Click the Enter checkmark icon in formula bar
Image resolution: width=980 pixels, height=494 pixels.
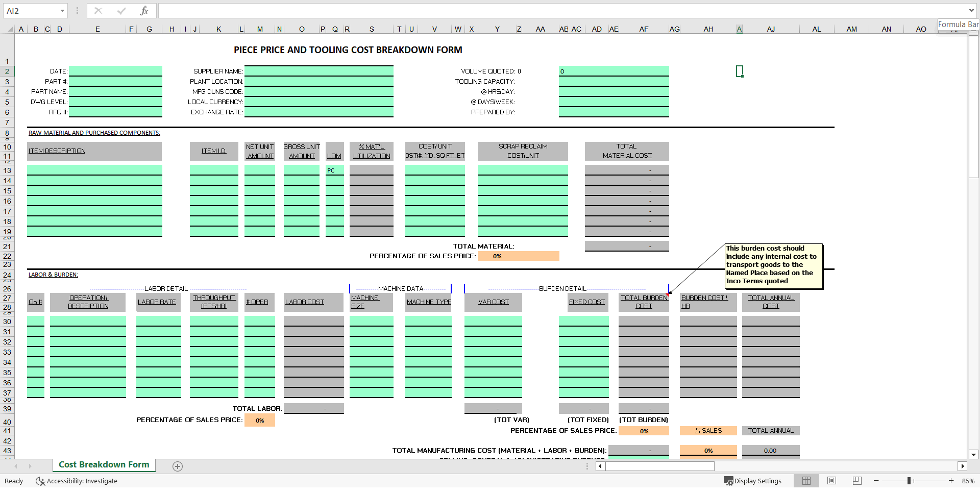pyautogui.click(x=121, y=11)
